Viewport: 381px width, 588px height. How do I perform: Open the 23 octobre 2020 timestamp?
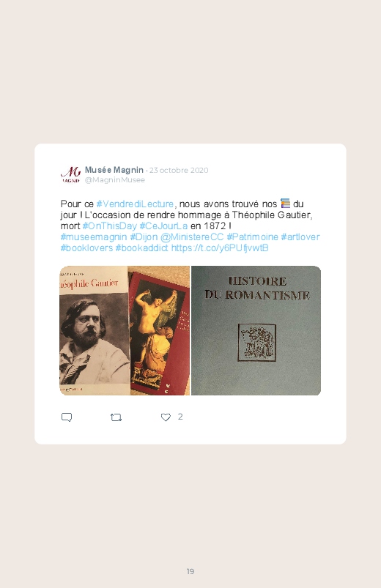pyautogui.click(x=179, y=171)
